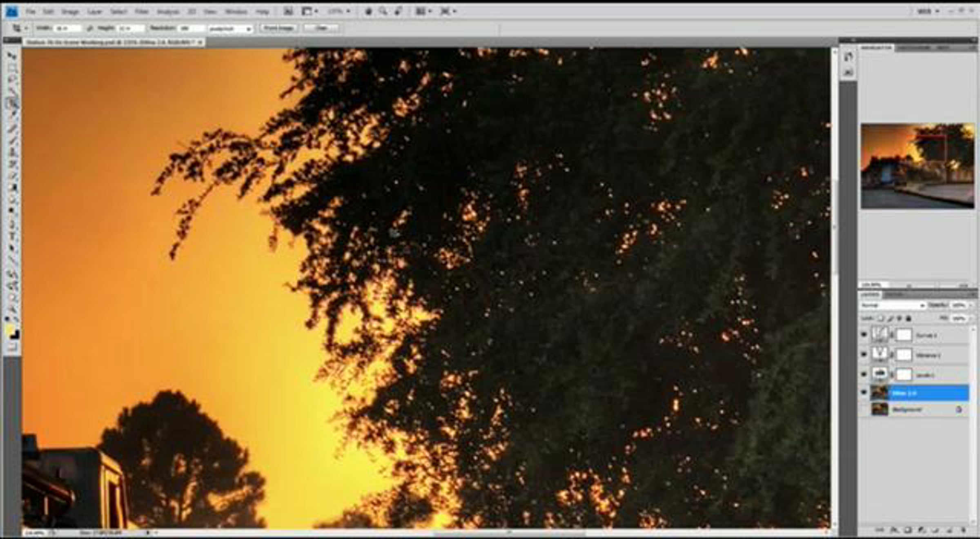
Task: Click the Navigator preview thumbnail
Action: point(917,166)
